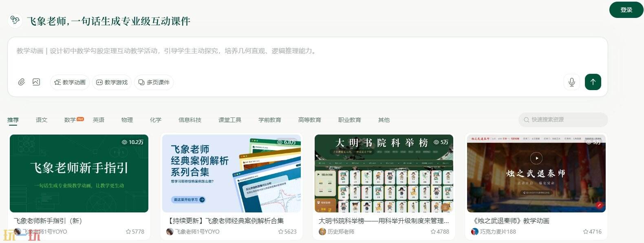
Task: Click the red edit badge on 烛之武 thumbnail
Action: (x=599, y=205)
